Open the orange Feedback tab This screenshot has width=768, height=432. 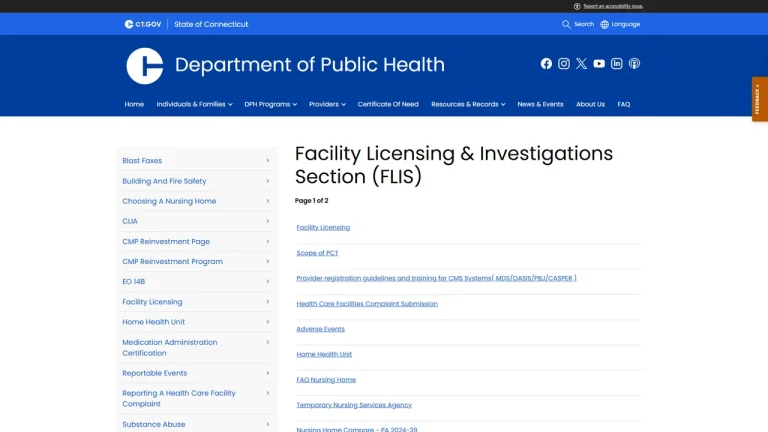point(760,99)
